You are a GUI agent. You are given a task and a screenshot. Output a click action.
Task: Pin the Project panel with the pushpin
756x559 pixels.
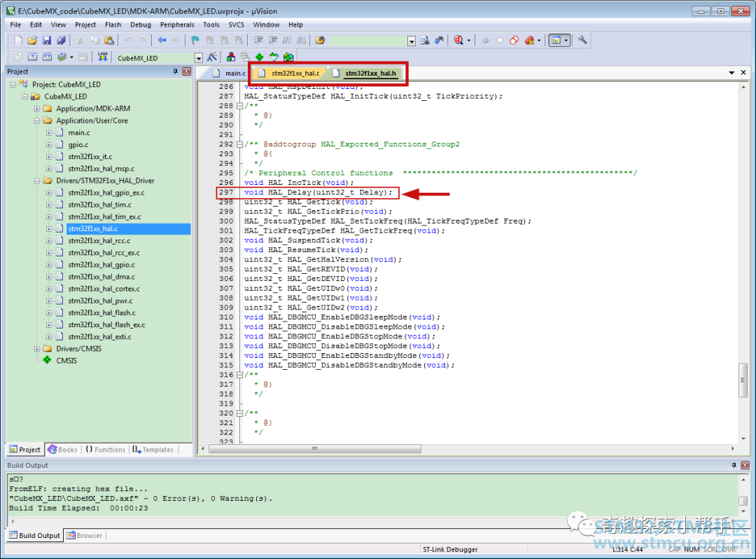(x=176, y=71)
